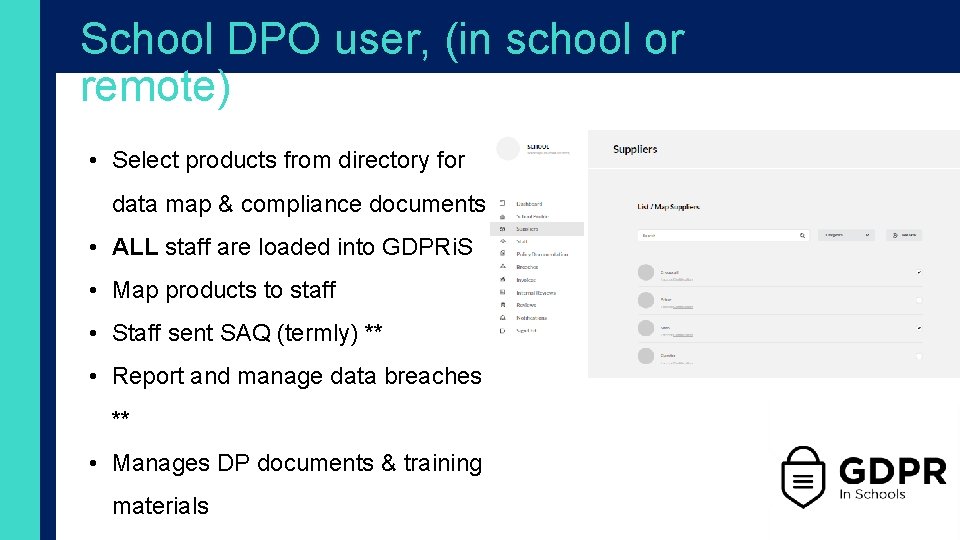
Task: Uncheck the first supplier's ticked checkbox
Action: [919, 272]
